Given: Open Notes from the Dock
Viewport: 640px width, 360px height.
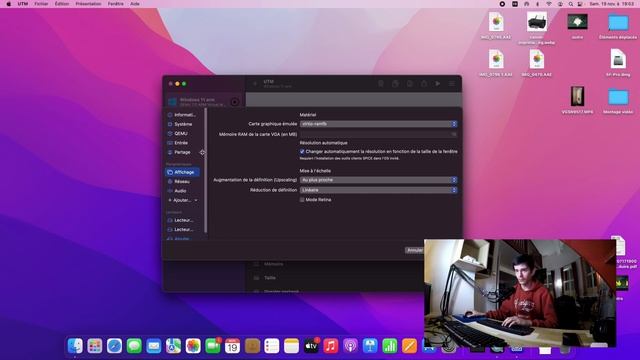Looking at the screenshot, I should coord(291,346).
